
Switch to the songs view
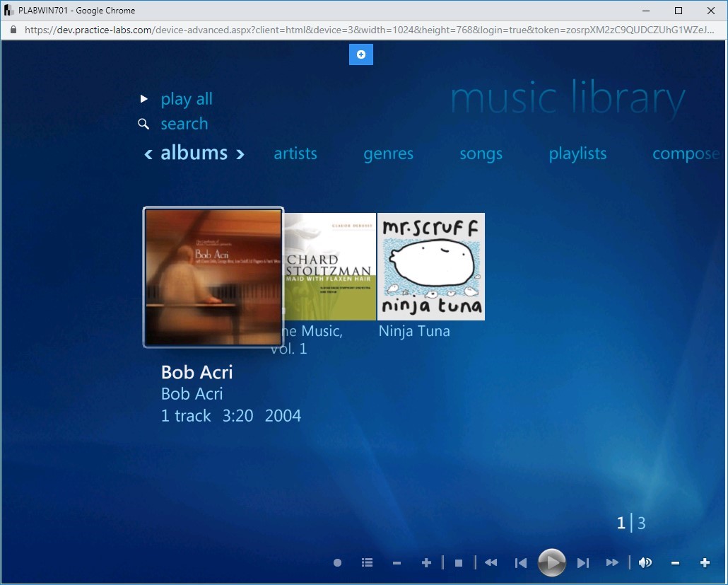pos(481,154)
